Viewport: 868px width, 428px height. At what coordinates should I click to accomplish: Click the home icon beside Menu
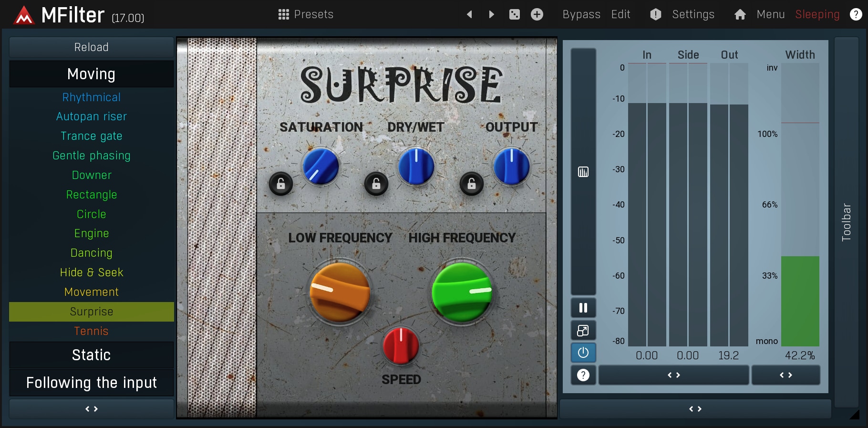click(x=740, y=15)
